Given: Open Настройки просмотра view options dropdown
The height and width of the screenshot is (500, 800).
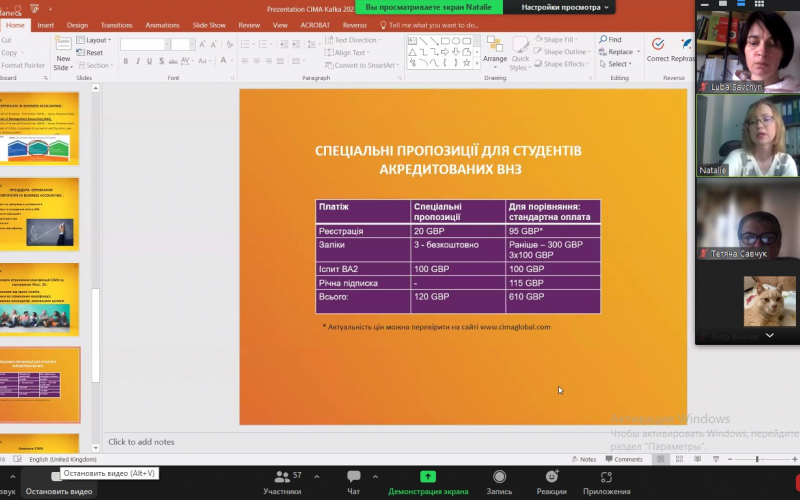Looking at the screenshot, I should (x=564, y=7).
